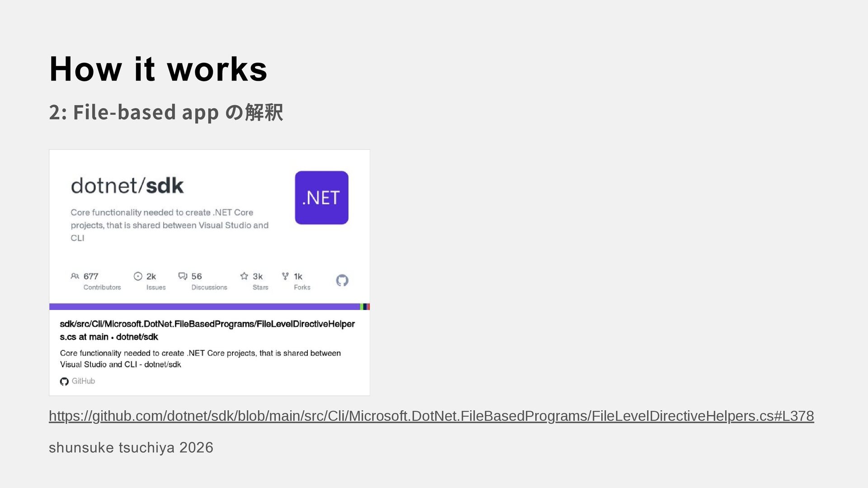Click the Discussions speech bubble icon
The width and height of the screenshot is (868, 488).
click(183, 276)
